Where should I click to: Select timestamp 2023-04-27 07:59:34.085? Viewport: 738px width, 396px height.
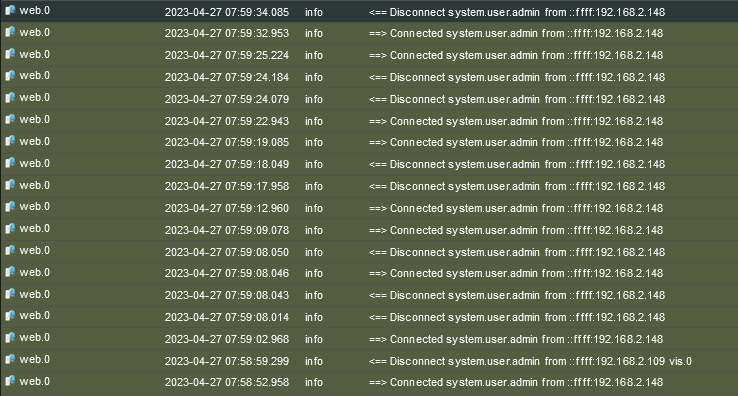pyautogui.click(x=227, y=12)
